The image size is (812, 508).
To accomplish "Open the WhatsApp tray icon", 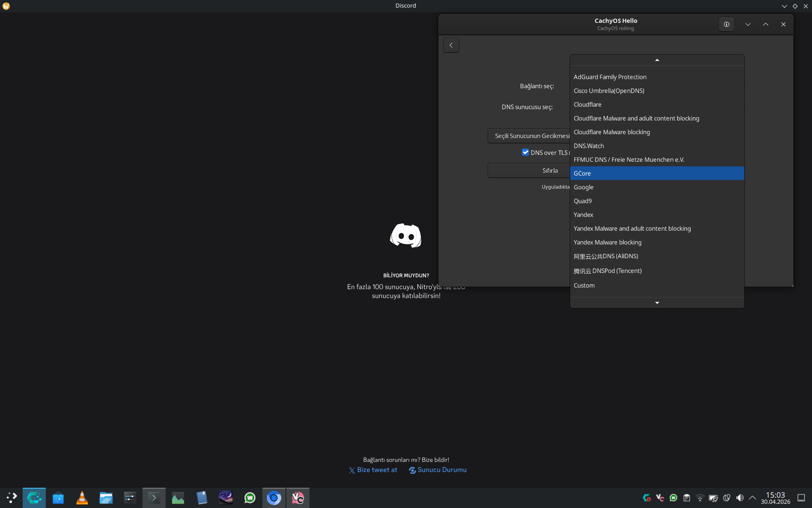I will point(673,498).
